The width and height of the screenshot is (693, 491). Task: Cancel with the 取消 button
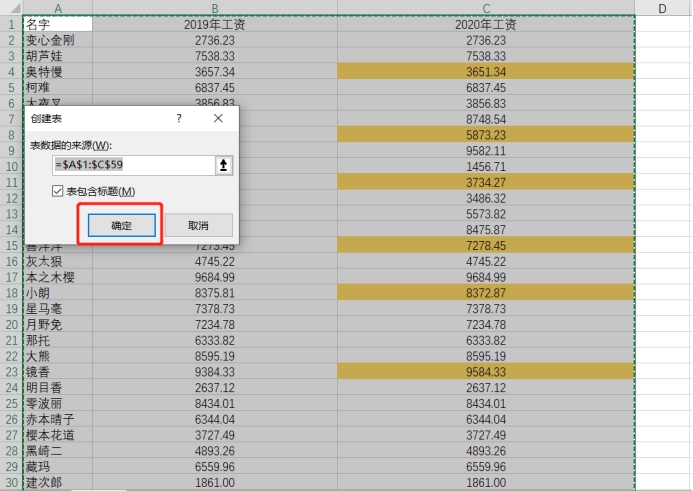198,225
